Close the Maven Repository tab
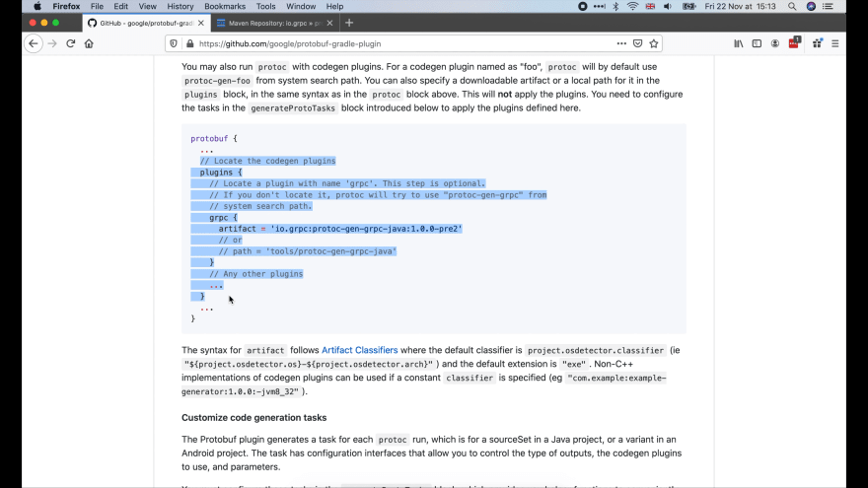Screen dimensions: 868x488 (x=329, y=23)
